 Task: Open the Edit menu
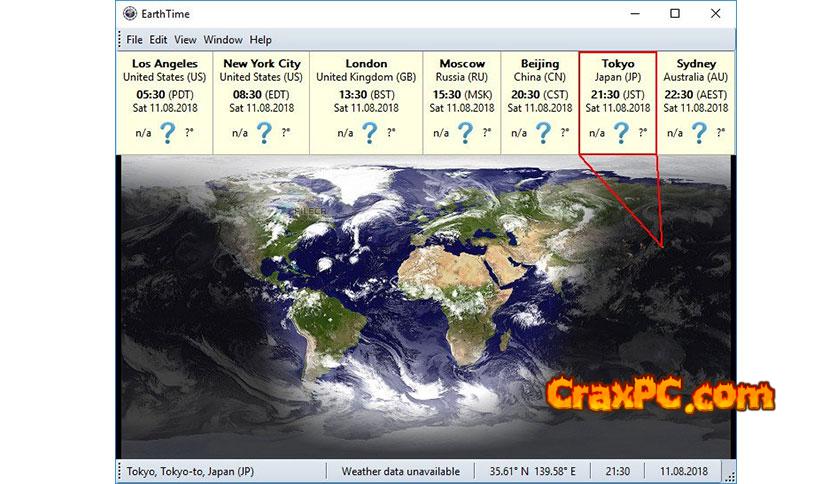(158, 40)
